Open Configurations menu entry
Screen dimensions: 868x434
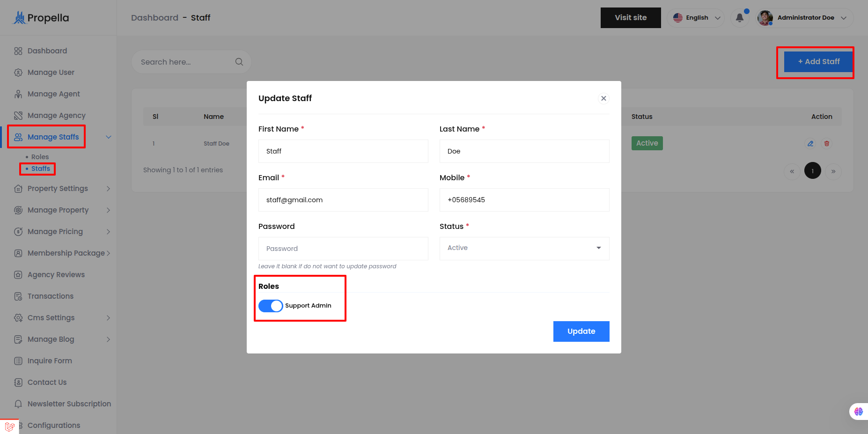pos(53,426)
